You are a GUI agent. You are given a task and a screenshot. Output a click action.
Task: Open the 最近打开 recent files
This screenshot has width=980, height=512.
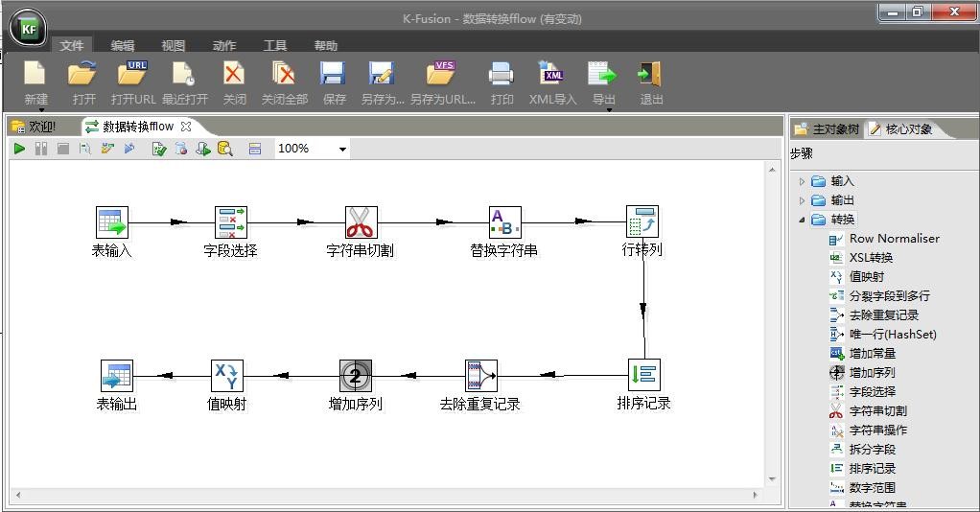point(184,74)
